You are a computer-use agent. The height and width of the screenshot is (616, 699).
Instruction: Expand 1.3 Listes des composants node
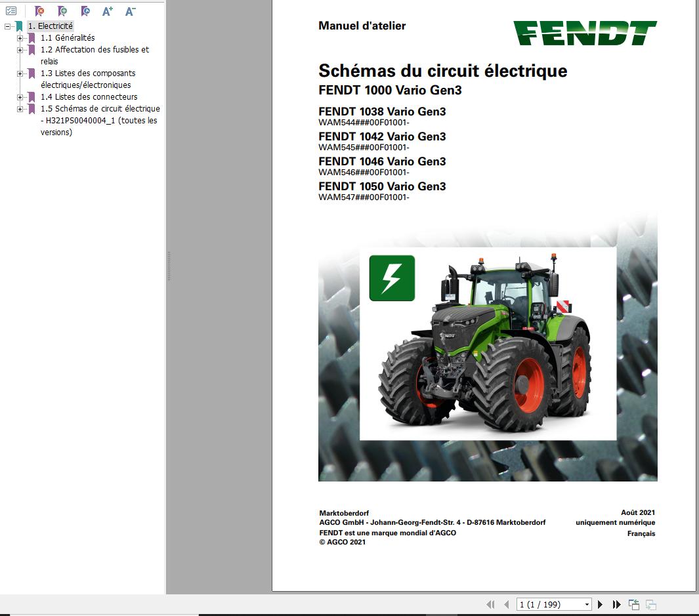[x=20, y=73]
